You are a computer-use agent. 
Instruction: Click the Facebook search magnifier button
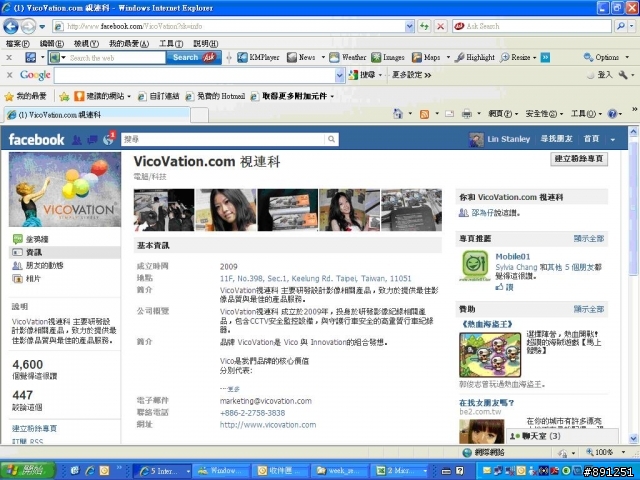pyautogui.click(x=331, y=140)
